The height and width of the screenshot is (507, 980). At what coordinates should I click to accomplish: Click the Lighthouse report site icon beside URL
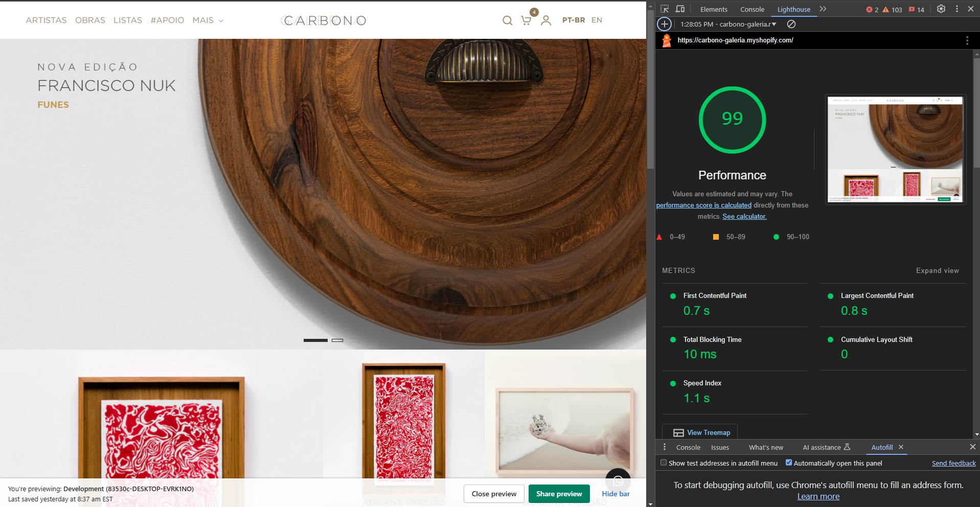coord(667,40)
